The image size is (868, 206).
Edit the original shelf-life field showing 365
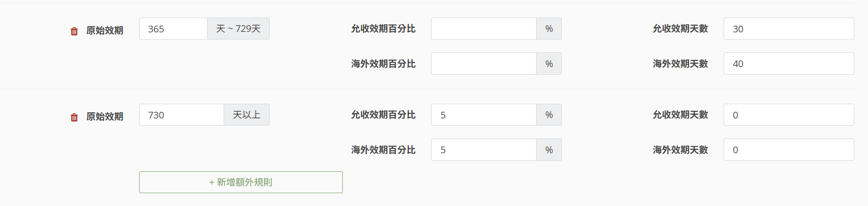pos(173,29)
